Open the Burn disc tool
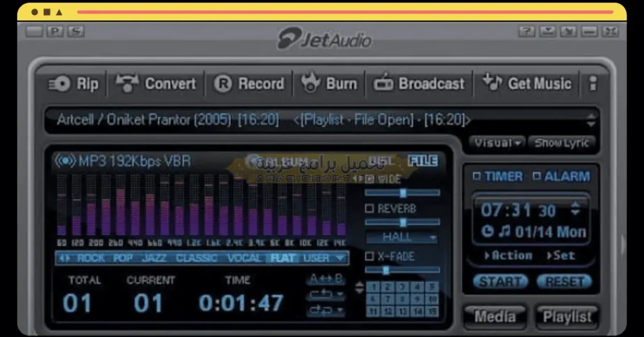Screen dimensions: 644x337 [x=329, y=84]
